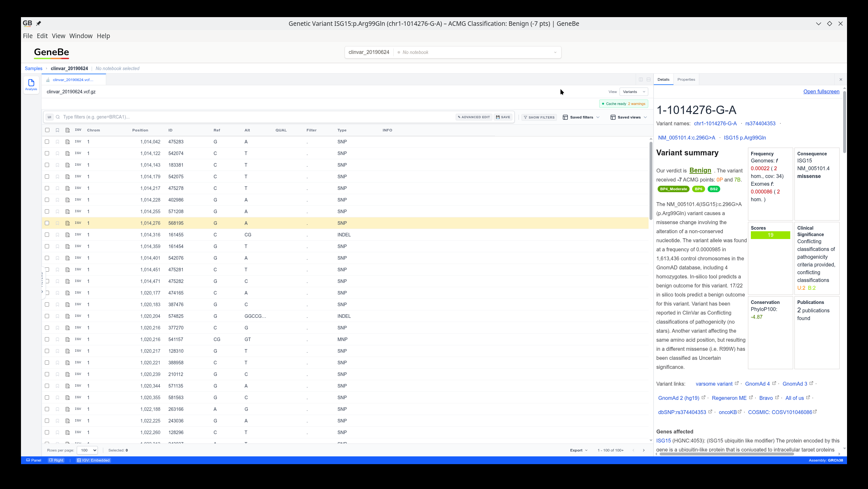Check the row with ID 541157
The width and height of the screenshot is (868, 489).
coord(47,339)
